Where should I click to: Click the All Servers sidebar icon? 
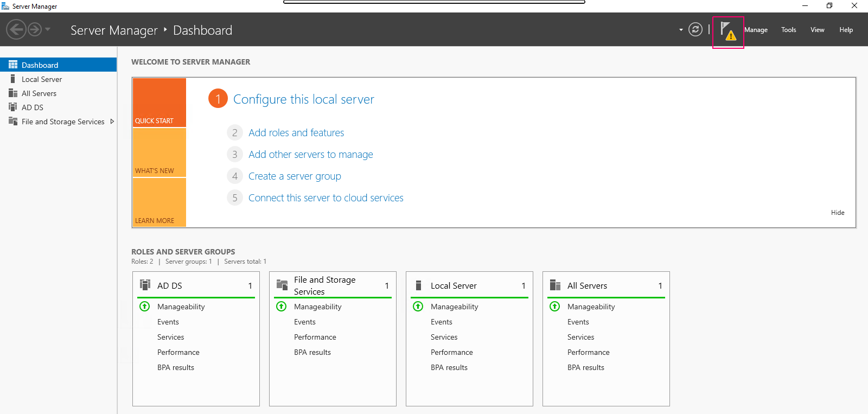pos(13,93)
